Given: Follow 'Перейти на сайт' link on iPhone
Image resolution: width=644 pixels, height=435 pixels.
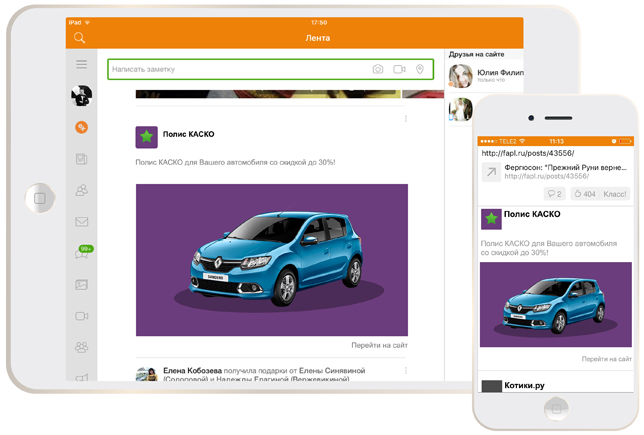Looking at the screenshot, I should point(607,359).
